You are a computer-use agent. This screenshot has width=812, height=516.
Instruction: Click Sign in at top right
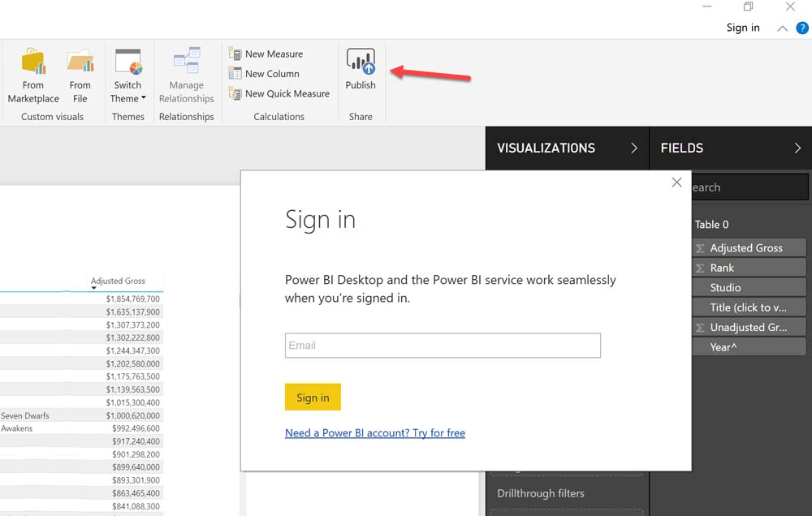click(x=743, y=28)
